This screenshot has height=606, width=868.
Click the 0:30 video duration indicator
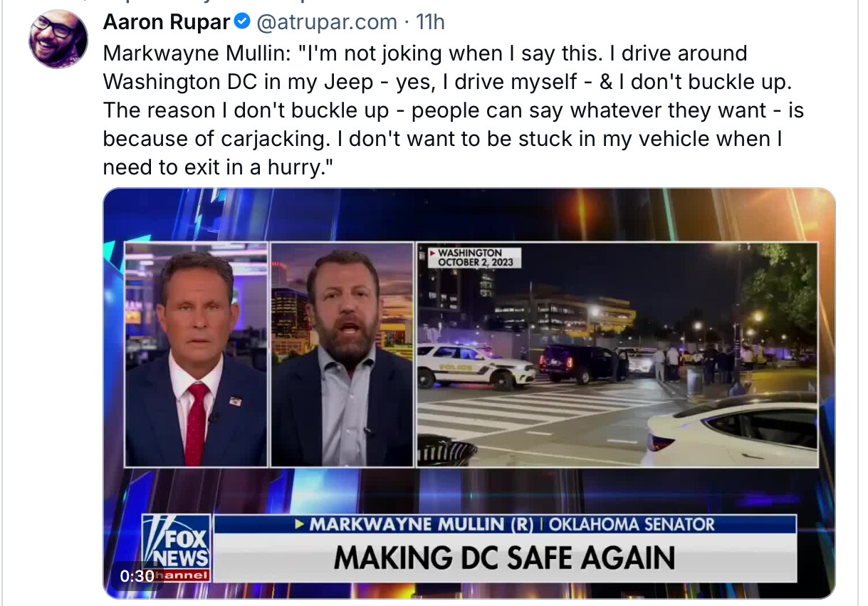[137, 575]
